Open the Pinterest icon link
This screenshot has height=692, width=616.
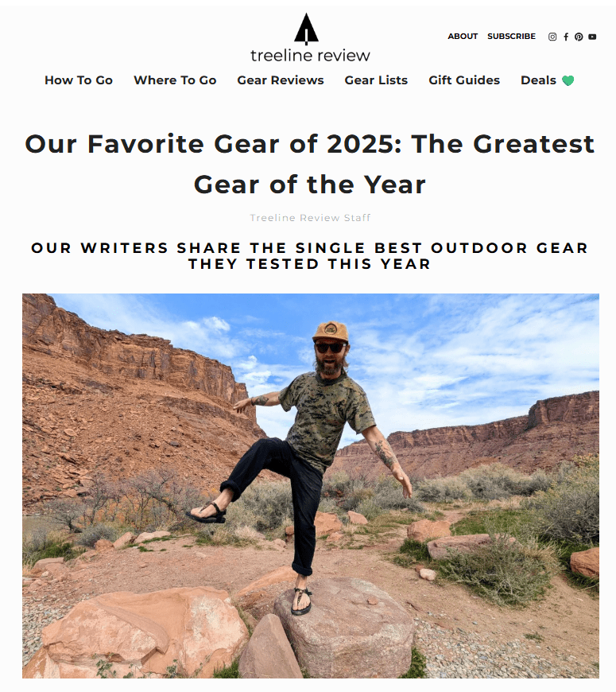[579, 37]
